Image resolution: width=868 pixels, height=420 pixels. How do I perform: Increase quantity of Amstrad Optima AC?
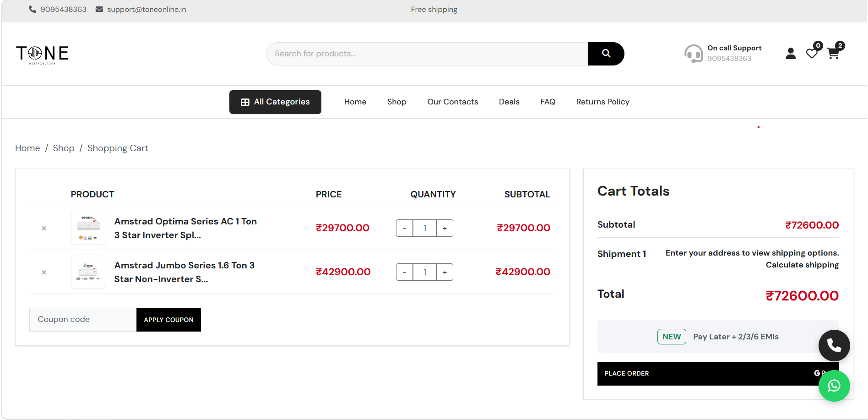point(445,228)
